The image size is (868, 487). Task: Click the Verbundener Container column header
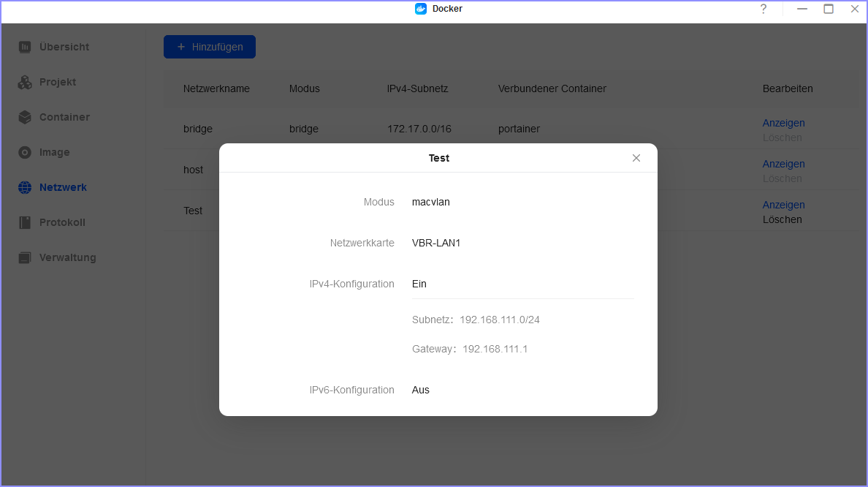click(552, 88)
